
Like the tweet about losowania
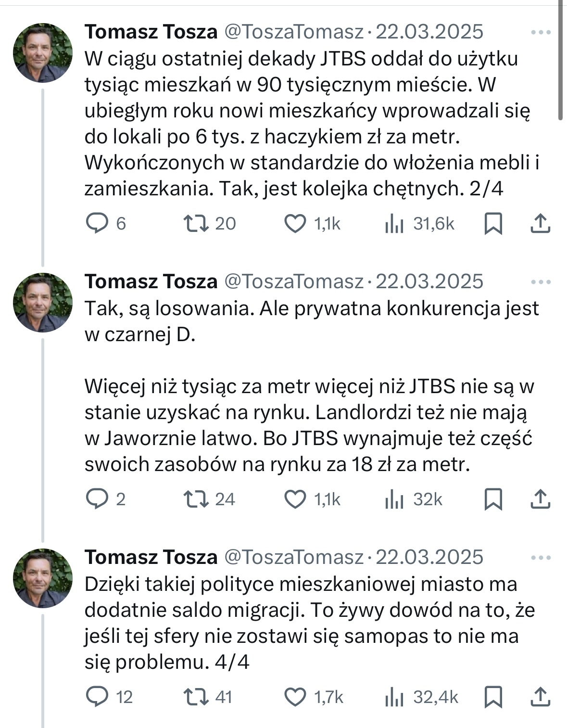click(295, 499)
